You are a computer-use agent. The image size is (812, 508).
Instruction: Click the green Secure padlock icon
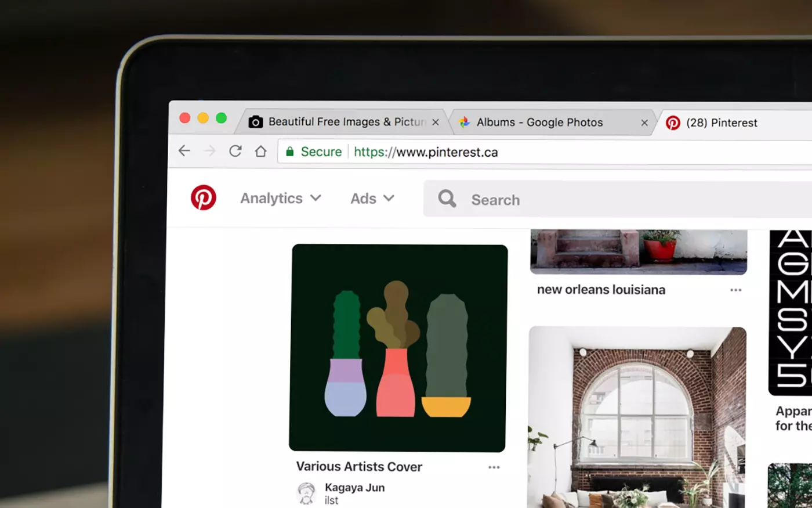pyautogui.click(x=290, y=152)
